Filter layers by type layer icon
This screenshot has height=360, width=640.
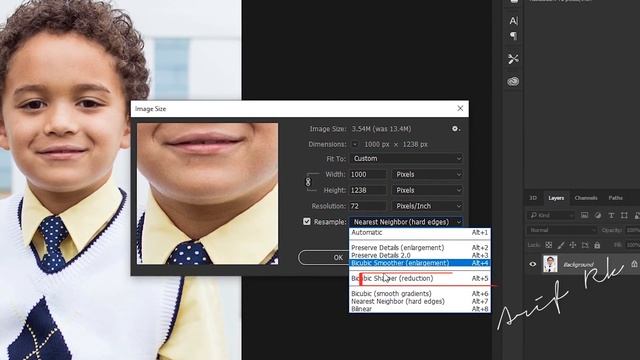tap(611, 215)
